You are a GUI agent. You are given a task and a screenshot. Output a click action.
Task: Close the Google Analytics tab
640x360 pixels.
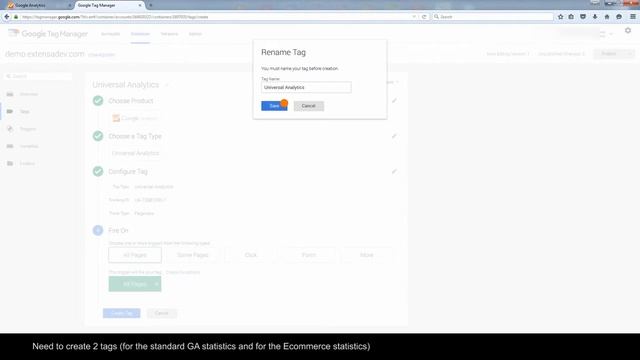tap(69, 5)
